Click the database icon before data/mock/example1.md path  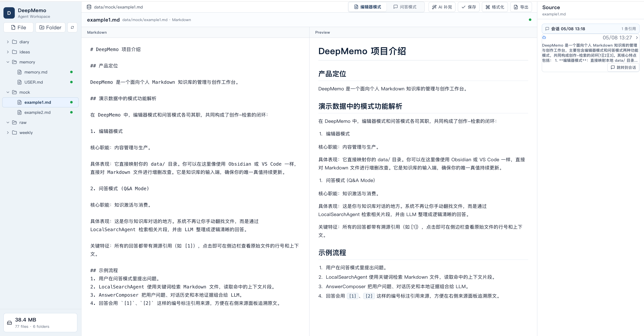pos(89,7)
